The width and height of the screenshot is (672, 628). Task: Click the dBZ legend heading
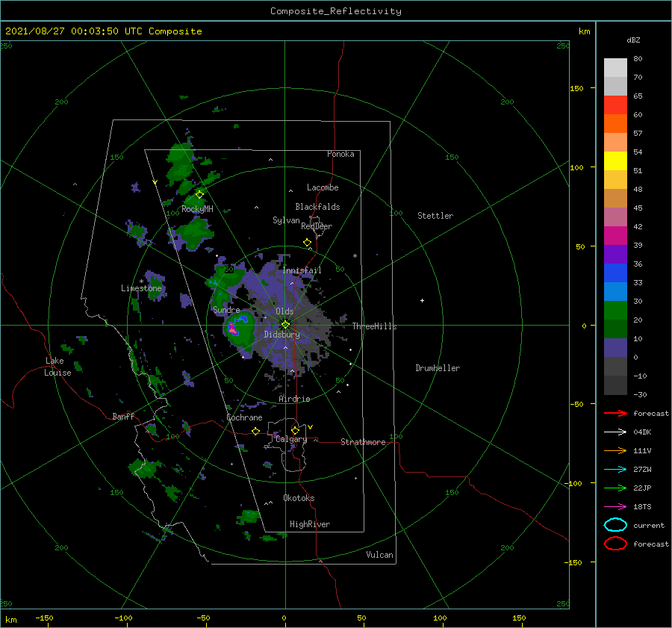[633, 40]
